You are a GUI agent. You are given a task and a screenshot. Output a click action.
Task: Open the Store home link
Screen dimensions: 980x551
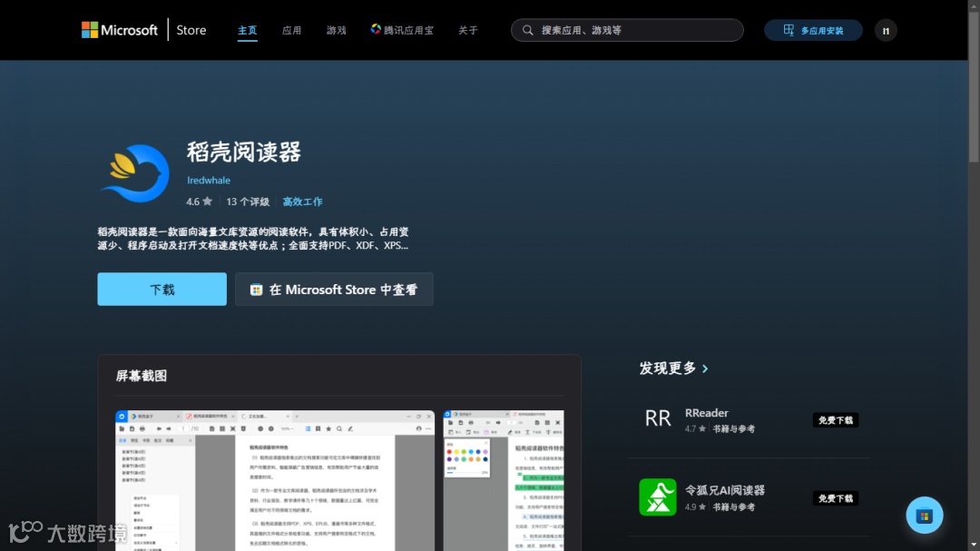point(191,30)
